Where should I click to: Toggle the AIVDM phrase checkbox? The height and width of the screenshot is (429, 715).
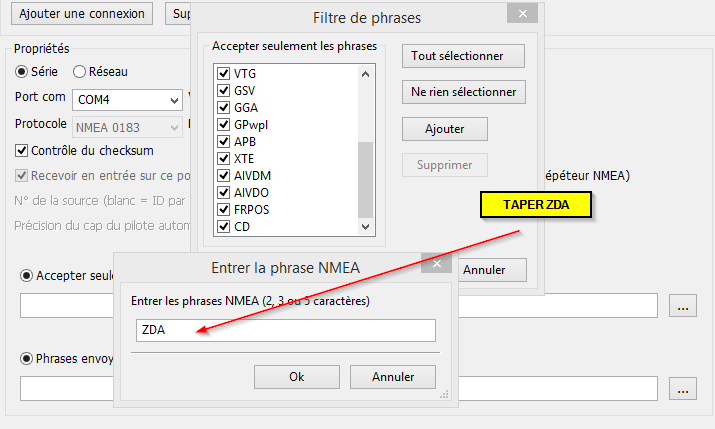pos(223,176)
